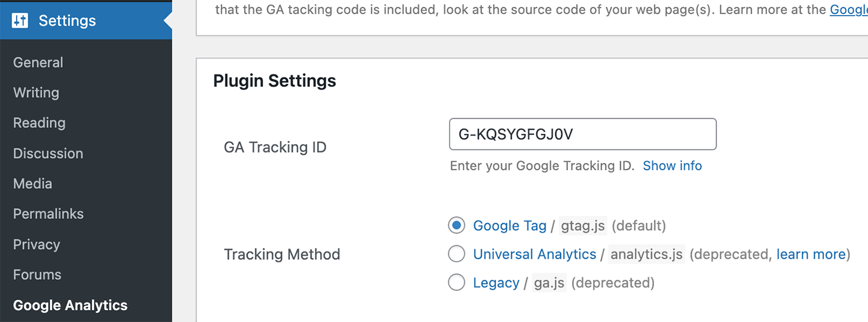
Task: Select the Universal Analytics radio button
Action: coord(457,254)
